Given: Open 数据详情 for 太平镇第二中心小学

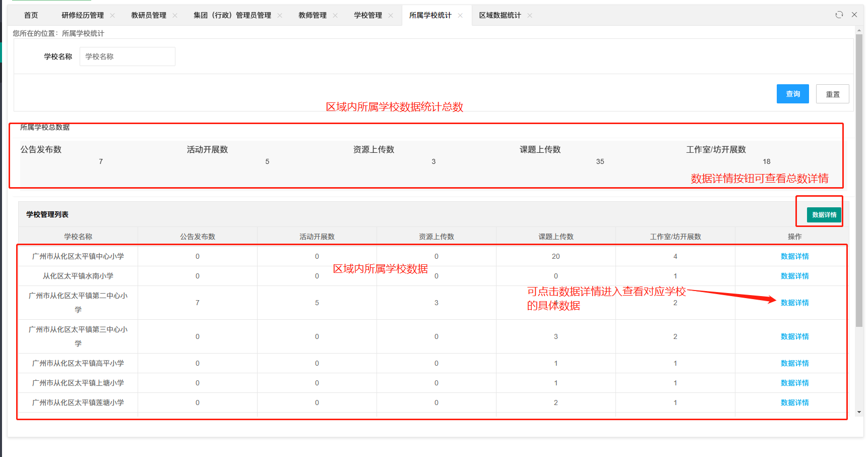Looking at the screenshot, I should (x=795, y=303).
